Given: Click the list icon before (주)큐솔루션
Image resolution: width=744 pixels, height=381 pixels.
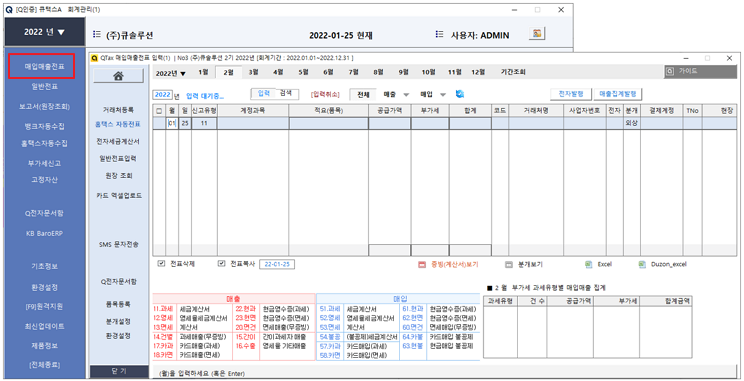Looking at the screenshot, I should 96,34.
